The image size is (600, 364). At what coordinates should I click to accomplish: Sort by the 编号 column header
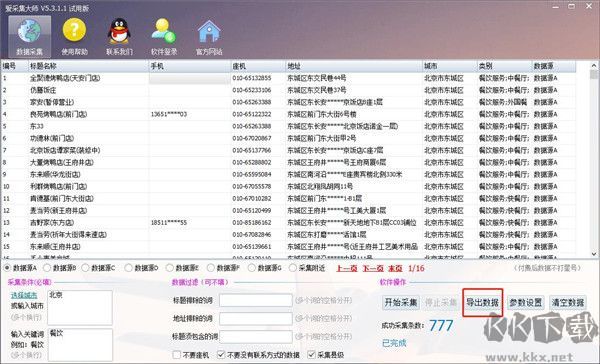15,66
